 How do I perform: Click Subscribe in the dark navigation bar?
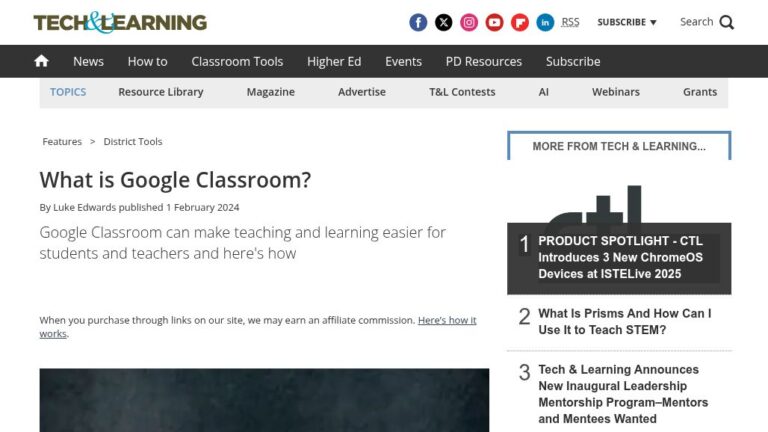coord(573,61)
